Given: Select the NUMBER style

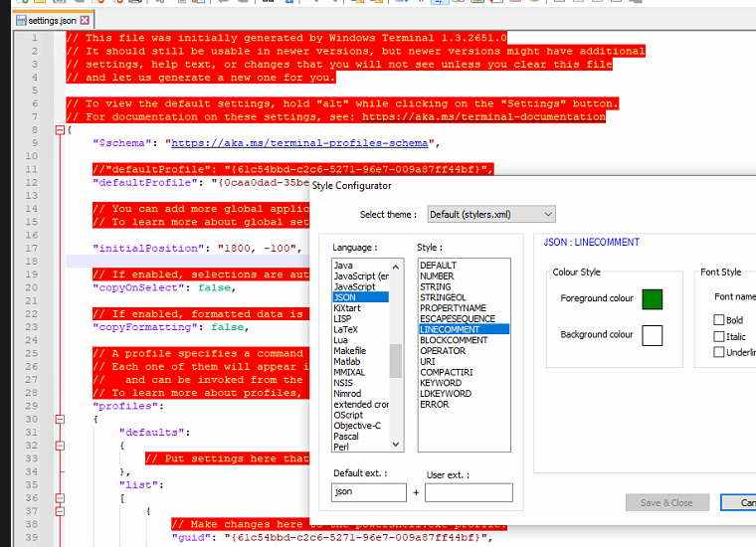Looking at the screenshot, I should [437, 276].
